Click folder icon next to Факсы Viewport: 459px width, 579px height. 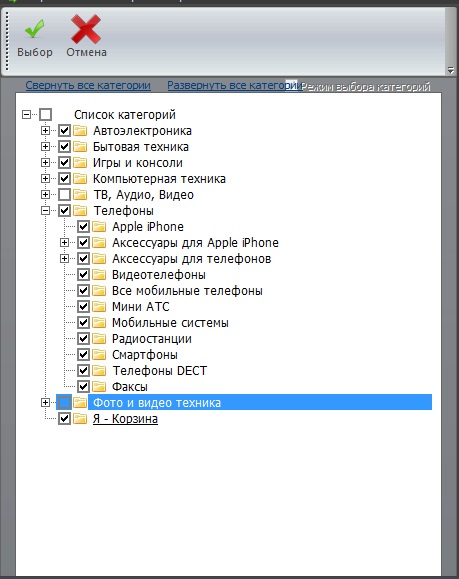[x=99, y=387]
